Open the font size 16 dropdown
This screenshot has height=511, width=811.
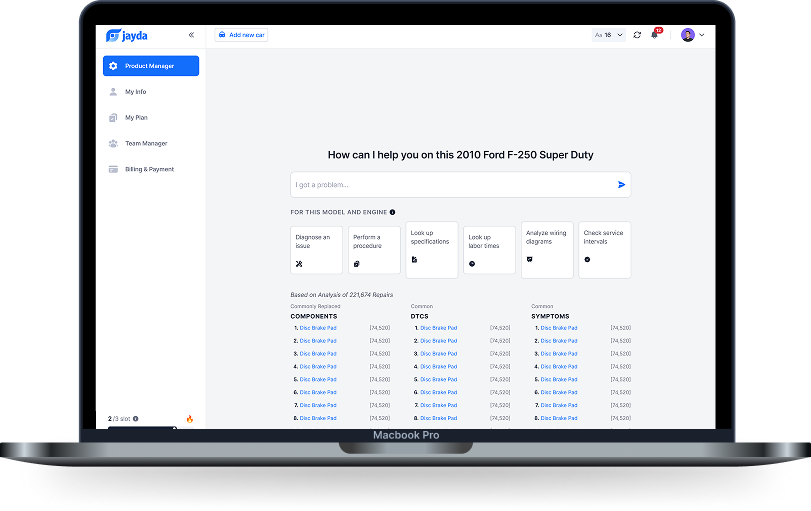click(x=608, y=35)
